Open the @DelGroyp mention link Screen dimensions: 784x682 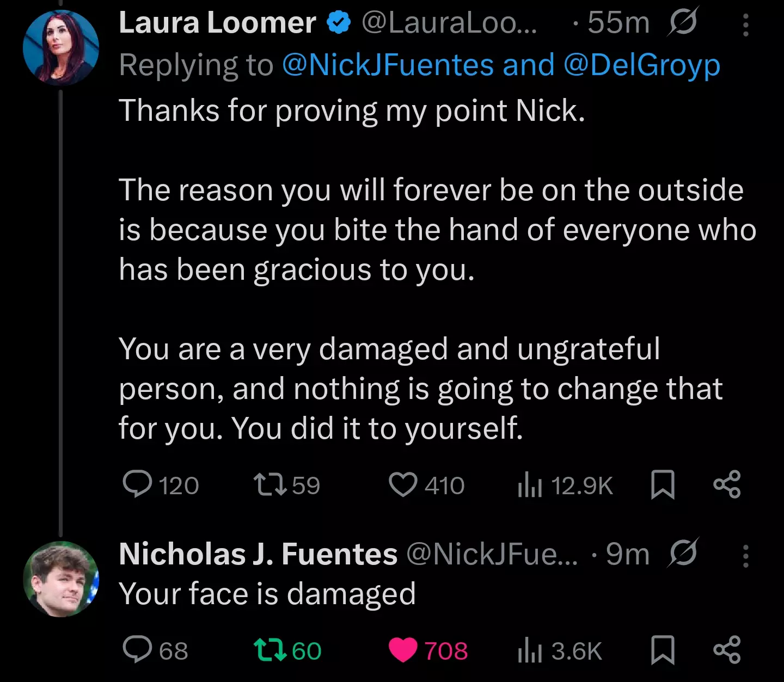click(641, 65)
